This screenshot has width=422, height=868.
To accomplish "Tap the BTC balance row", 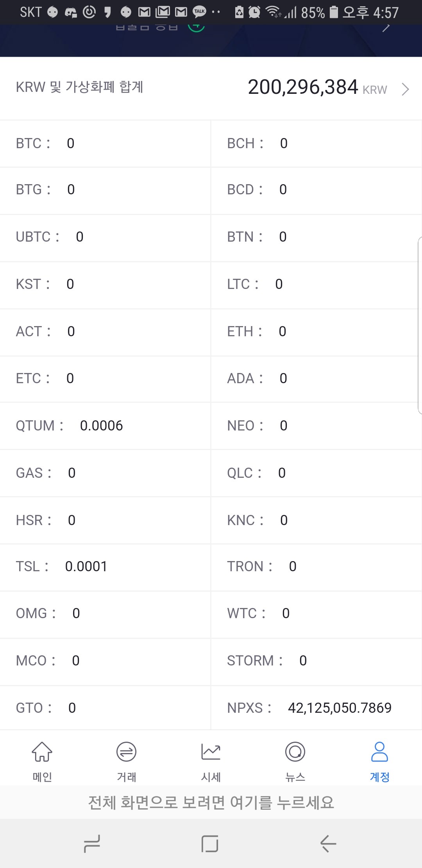I will [x=105, y=143].
